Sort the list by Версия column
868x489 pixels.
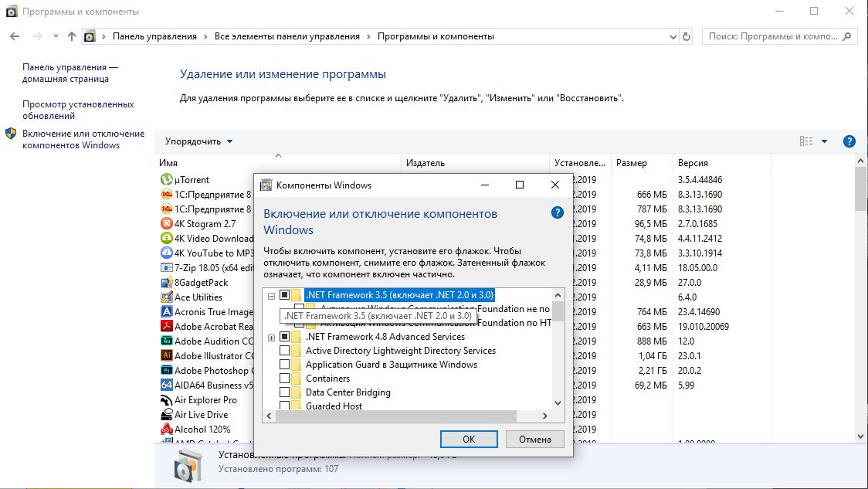tap(722, 163)
